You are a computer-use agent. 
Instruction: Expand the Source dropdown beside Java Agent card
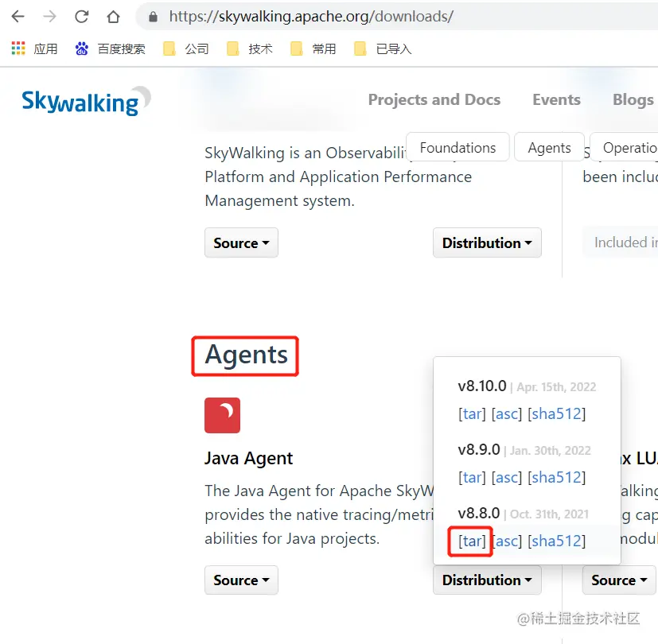[619, 580]
